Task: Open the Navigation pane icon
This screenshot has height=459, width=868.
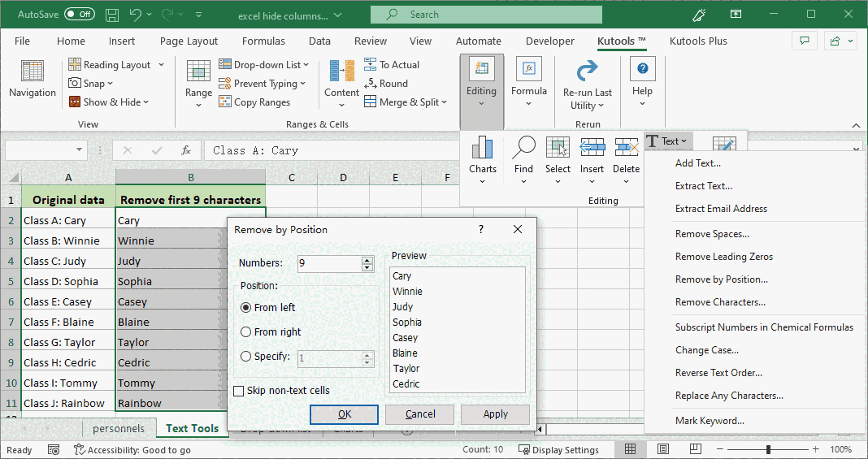Action: 33,71
